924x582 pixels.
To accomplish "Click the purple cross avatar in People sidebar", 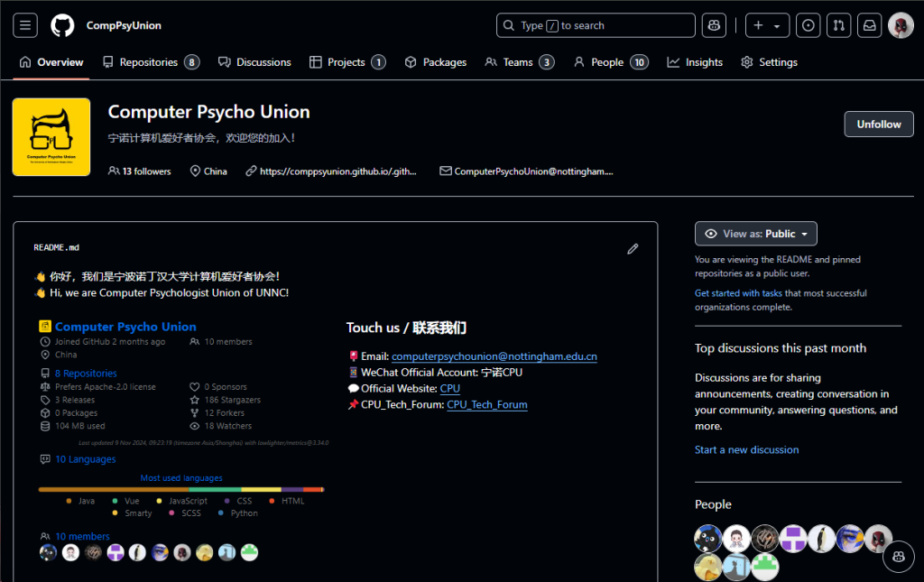I will point(793,539).
